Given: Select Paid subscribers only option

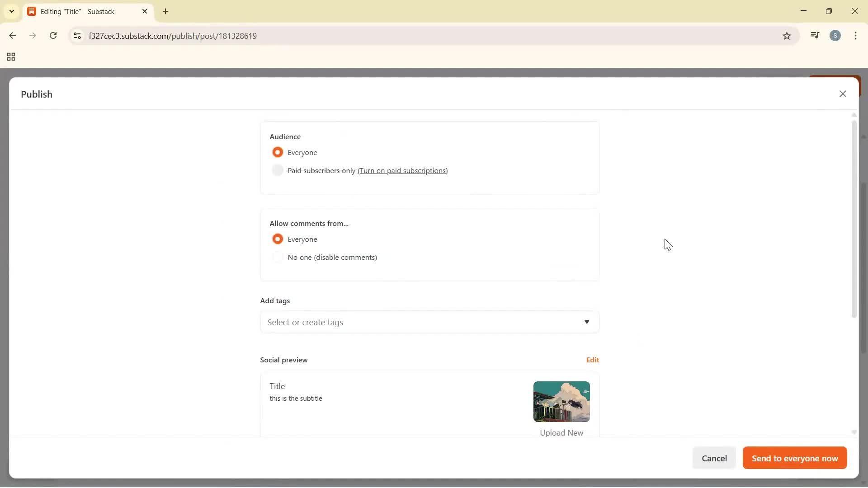Looking at the screenshot, I should pyautogui.click(x=278, y=170).
